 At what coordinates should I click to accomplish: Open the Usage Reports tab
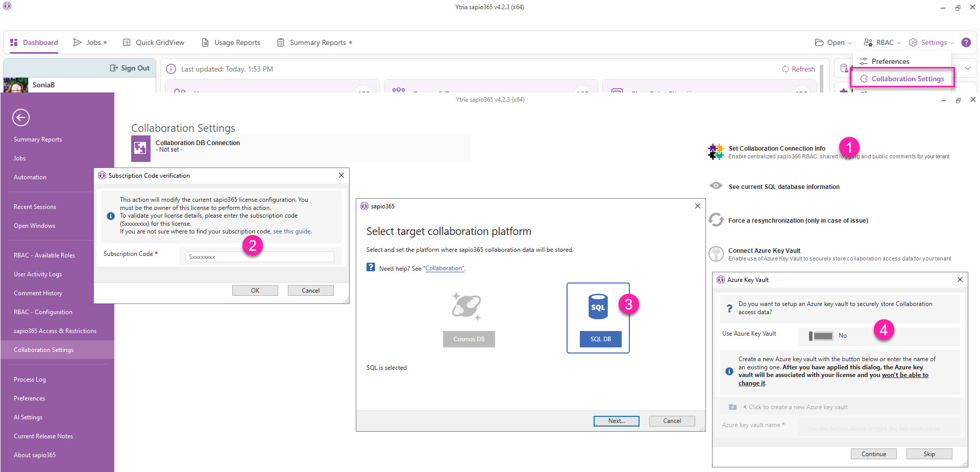[x=231, y=42]
